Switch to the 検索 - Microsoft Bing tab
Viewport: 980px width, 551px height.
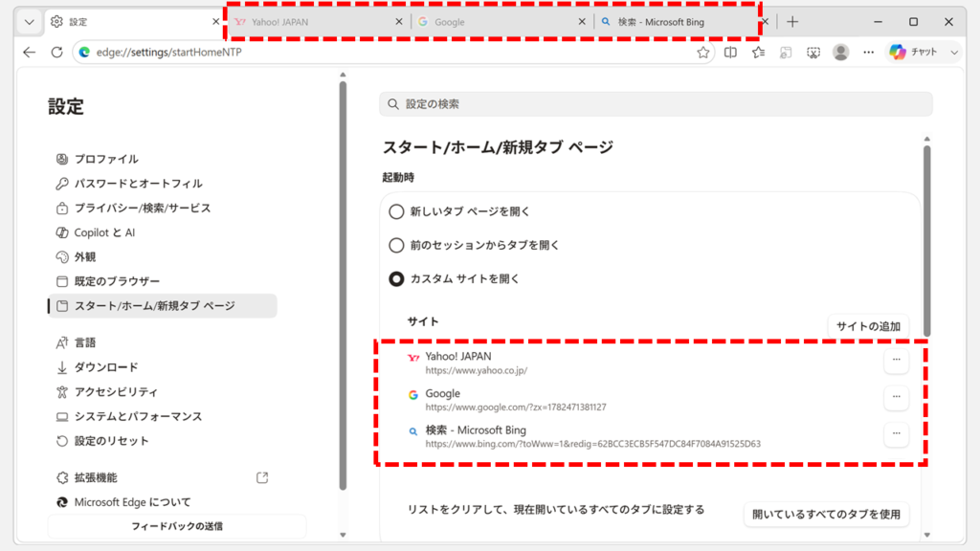click(683, 22)
